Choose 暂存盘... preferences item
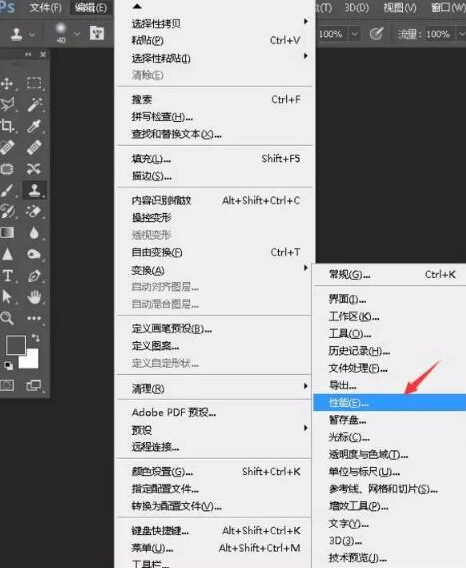466x568 pixels. (390, 420)
